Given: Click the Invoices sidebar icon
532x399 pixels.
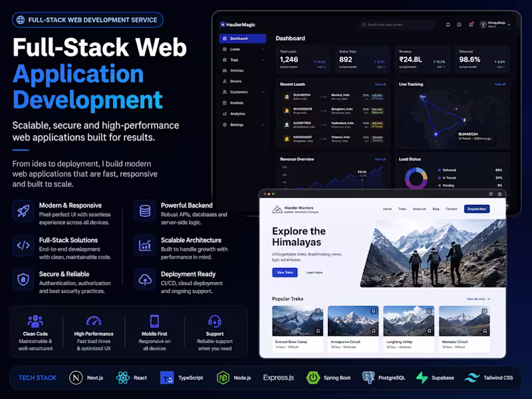Looking at the screenshot, I should [x=225, y=103].
